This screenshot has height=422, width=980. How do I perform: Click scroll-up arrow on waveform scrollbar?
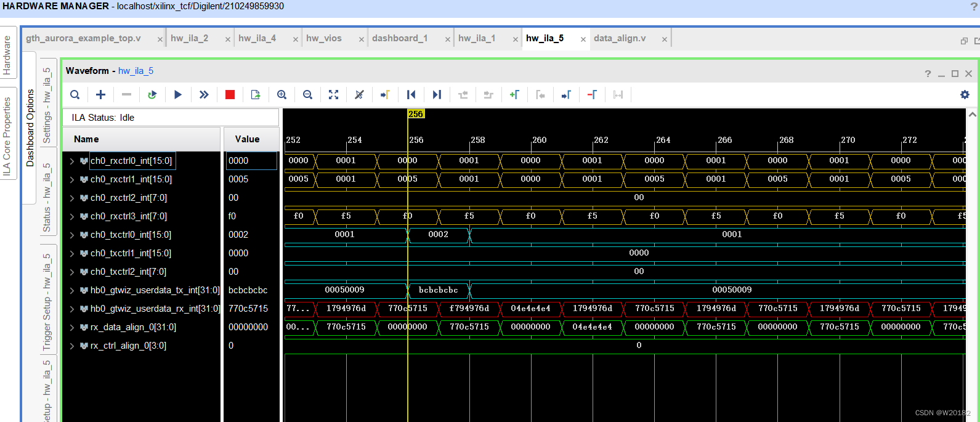coord(972,114)
